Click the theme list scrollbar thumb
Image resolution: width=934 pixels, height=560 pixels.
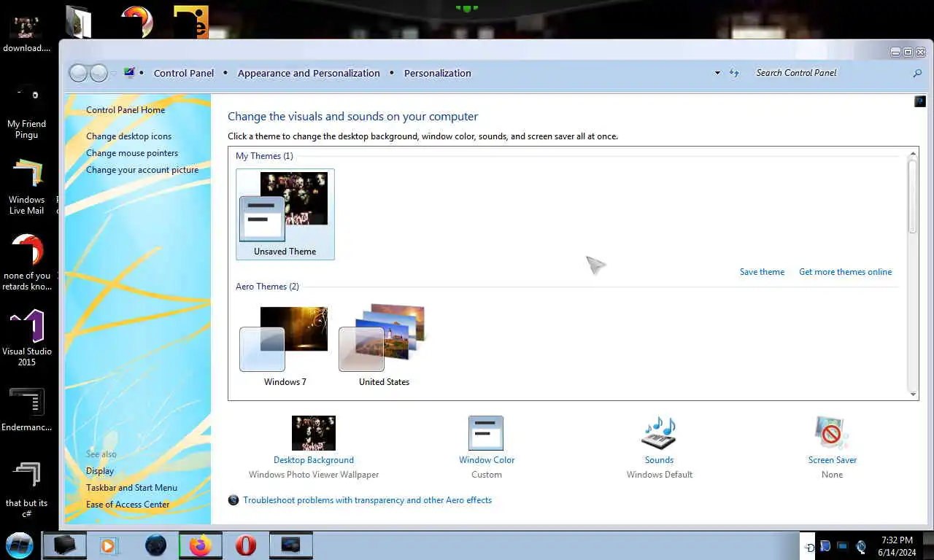point(912,197)
